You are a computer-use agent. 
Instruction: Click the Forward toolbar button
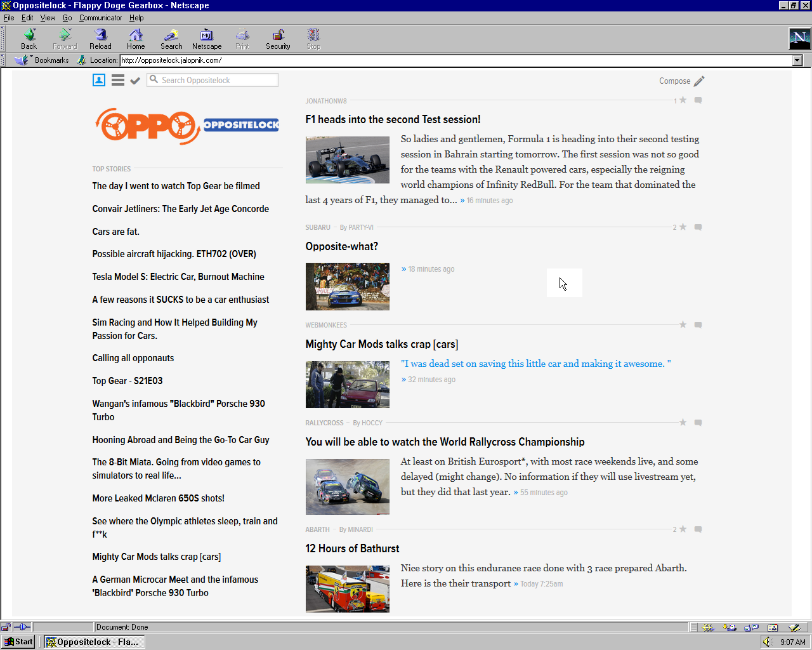click(x=65, y=39)
